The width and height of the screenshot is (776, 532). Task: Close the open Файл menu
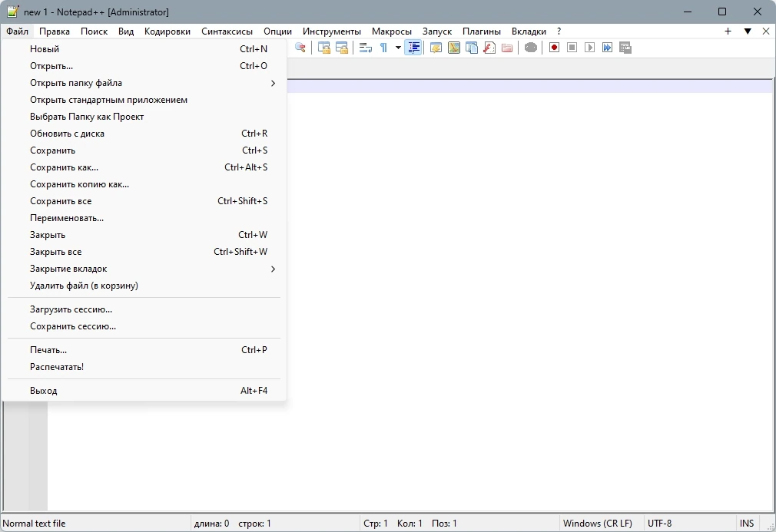[x=18, y=31]
